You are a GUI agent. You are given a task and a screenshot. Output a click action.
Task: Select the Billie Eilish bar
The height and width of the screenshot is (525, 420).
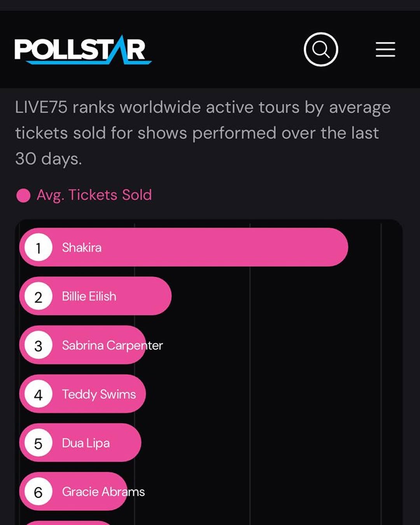95,296
